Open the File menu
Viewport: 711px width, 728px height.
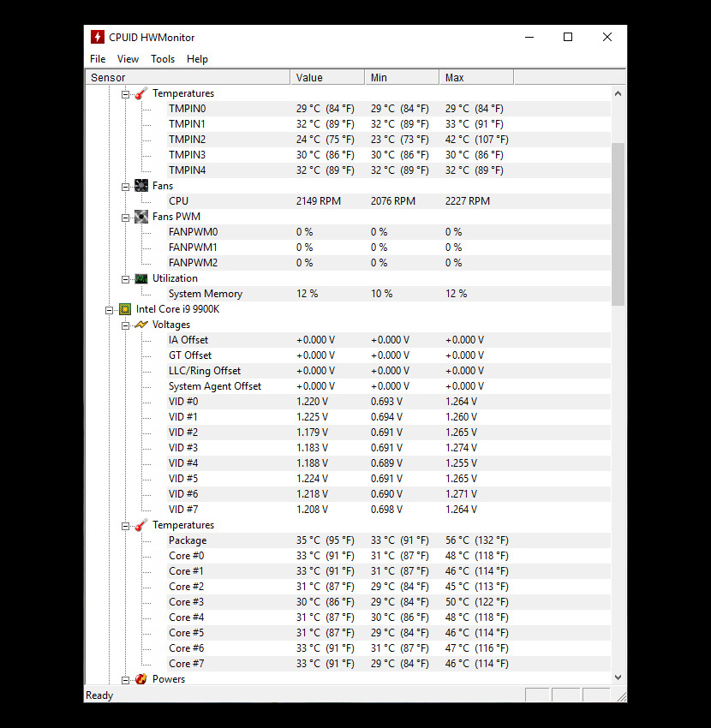tap(98, 59)
